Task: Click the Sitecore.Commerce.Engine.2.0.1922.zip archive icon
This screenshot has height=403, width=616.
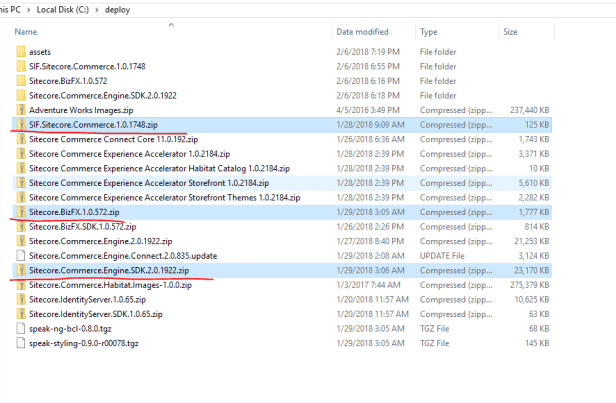Action: [21, 241]
